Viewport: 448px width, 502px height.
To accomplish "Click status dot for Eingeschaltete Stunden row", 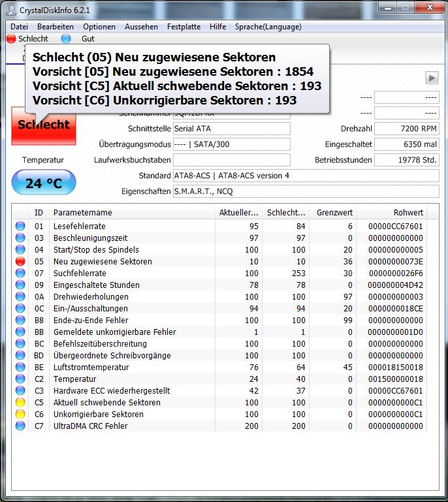I will 20,285.
